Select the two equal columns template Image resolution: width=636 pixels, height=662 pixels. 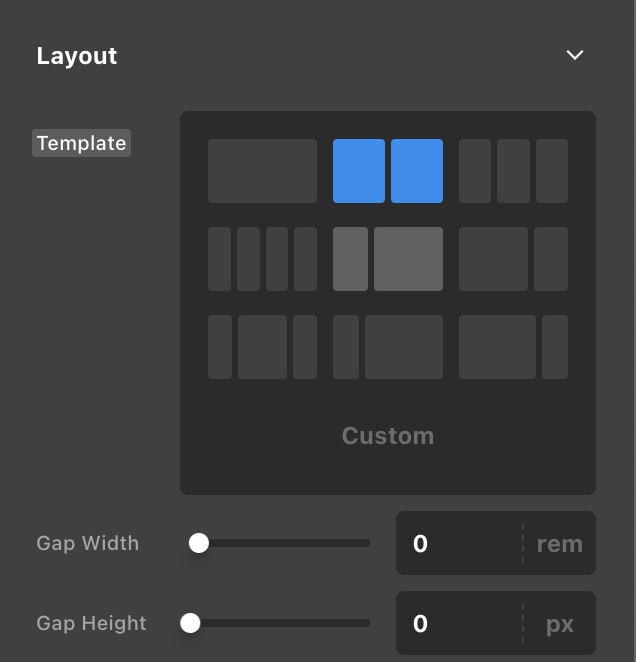coord(388,171)
